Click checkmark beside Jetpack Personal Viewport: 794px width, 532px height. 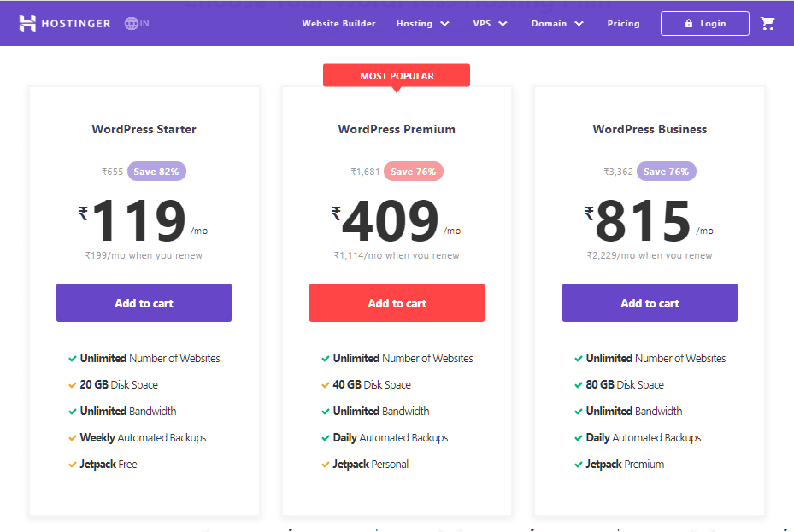click(326, 465)
